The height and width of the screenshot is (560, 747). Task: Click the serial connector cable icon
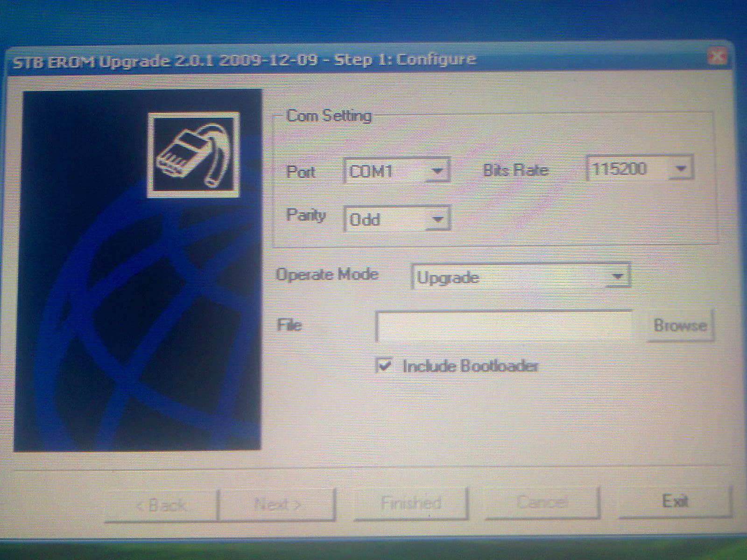pos(193,155)
